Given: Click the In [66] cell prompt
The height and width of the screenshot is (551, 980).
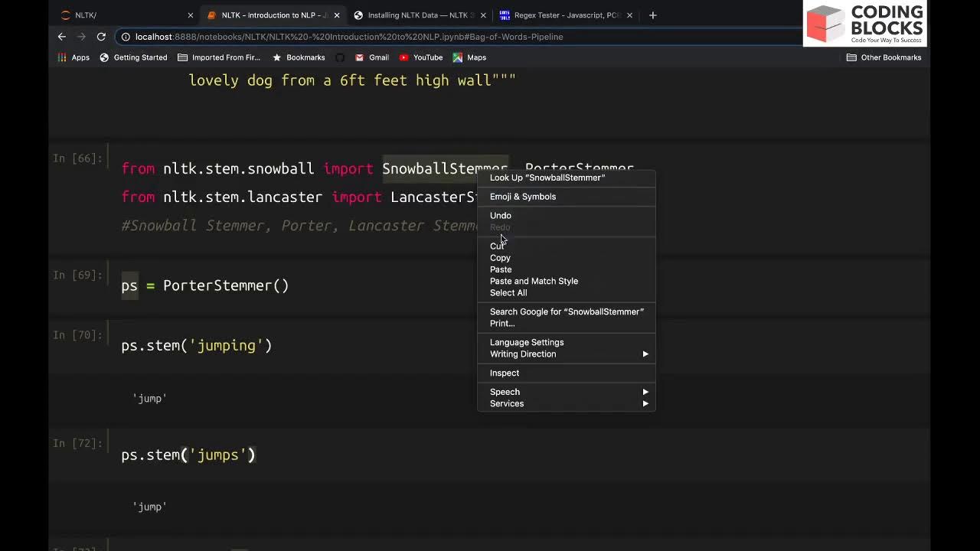Looking at the screenshot, I should pyautogui.click(x=77, y=158).
